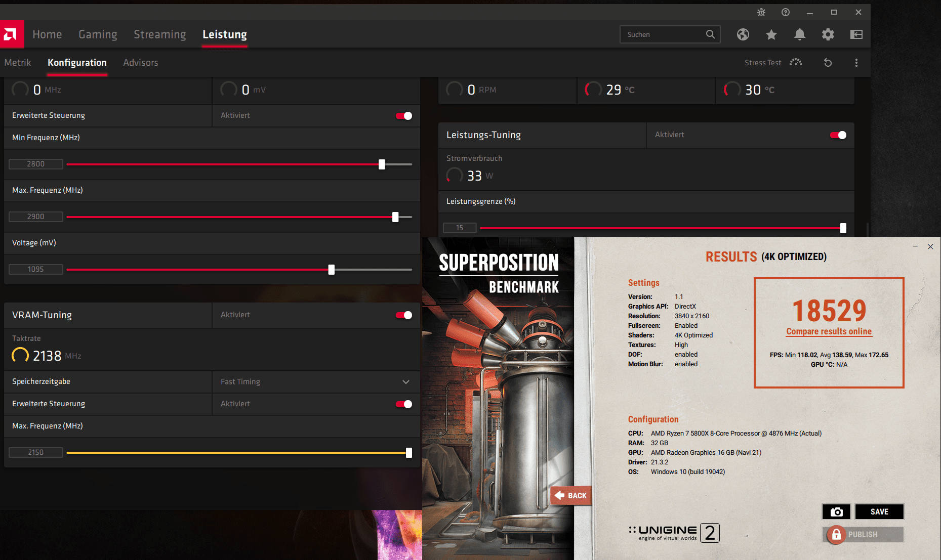Screen dimensions: 941x560
Task: Click the Stress Test label
Action: 763,63
